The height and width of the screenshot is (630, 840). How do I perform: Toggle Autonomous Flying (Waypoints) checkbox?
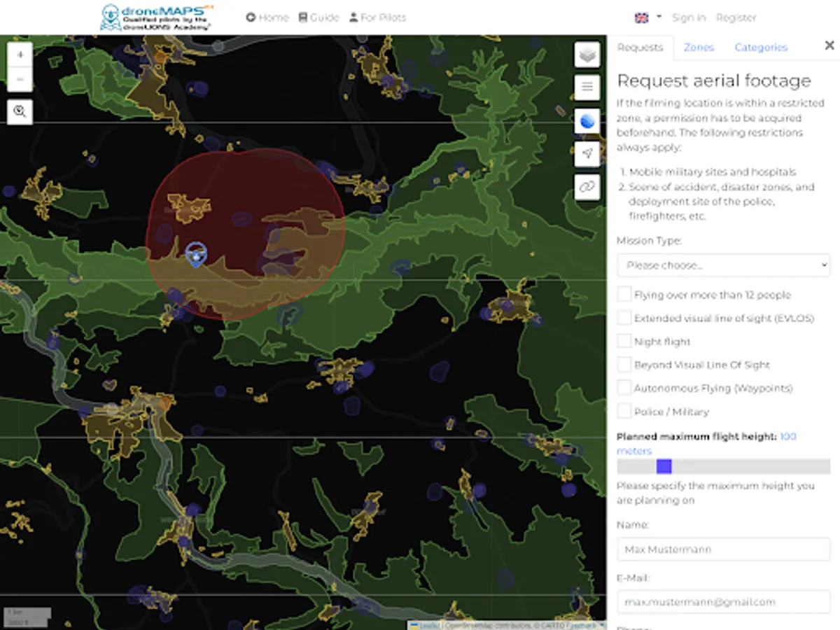[x=624, y=388]
